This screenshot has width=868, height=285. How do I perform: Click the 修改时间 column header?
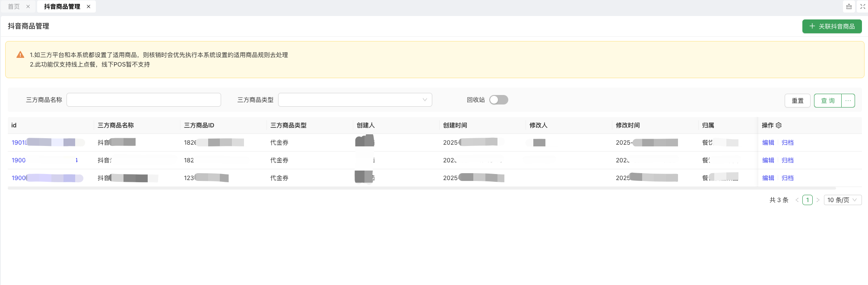coord(628,125)
